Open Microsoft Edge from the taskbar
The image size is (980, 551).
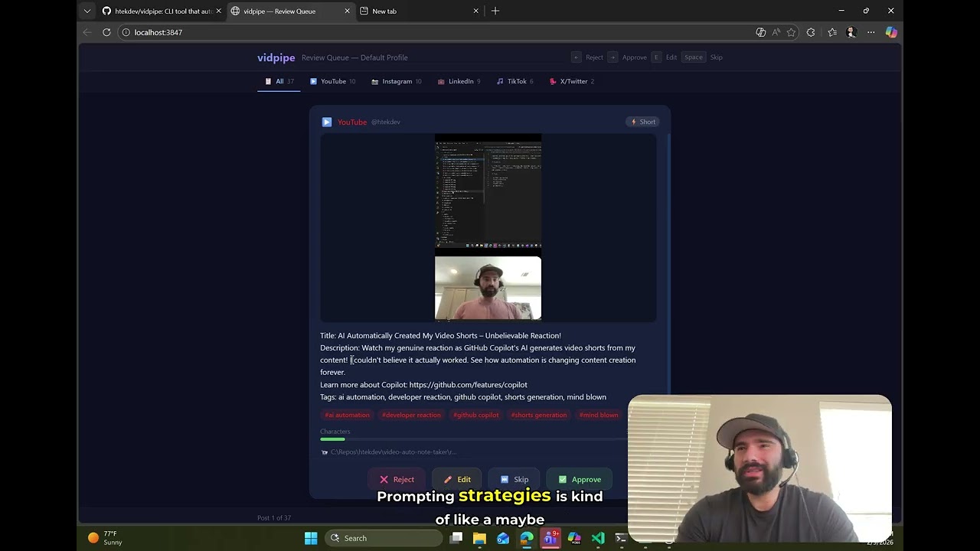click(527, 538)
